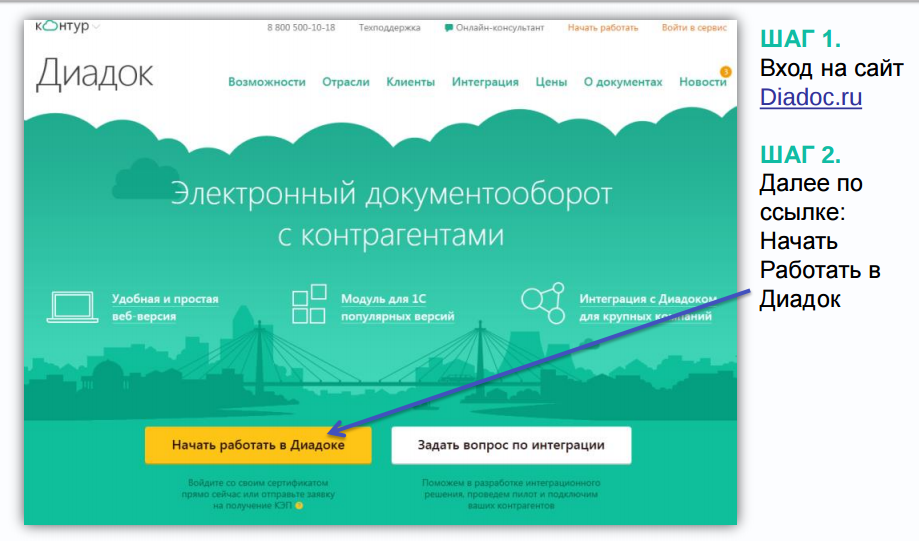Click Войти в сервис link
Screen dimensions: 919x541
(x=694, y=28)
